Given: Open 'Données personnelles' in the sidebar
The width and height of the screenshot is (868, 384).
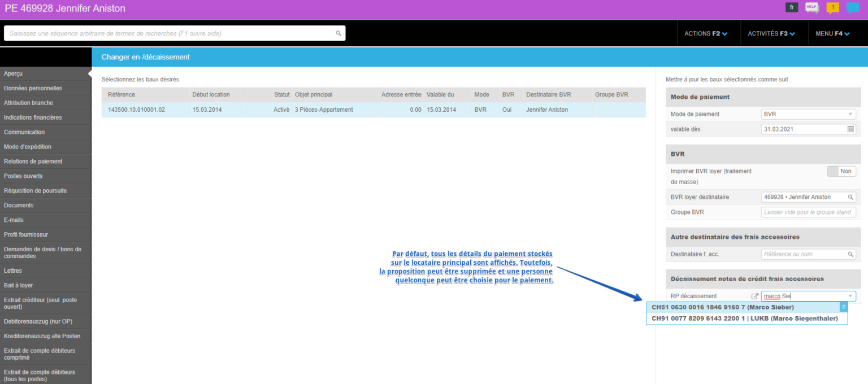Looking at the screenshot, I should pyautogui.click(x=33, y=88).
